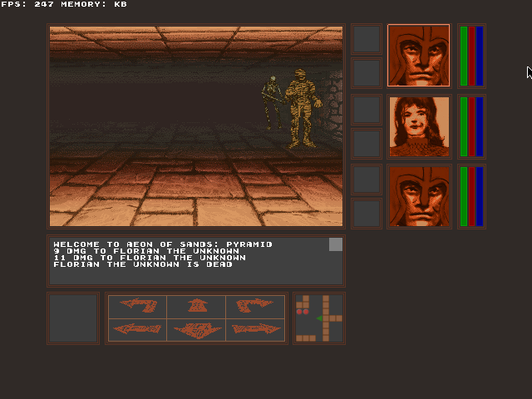532x399 pixels.
Task: Click the move backward arrow
Action: pyautogui.click(x=196, y=329)
